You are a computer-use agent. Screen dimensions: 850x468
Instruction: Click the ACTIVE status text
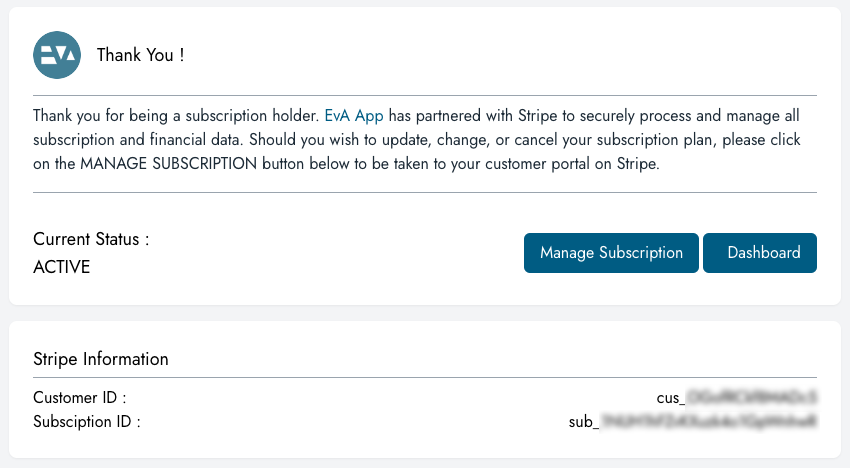[62, 267]
